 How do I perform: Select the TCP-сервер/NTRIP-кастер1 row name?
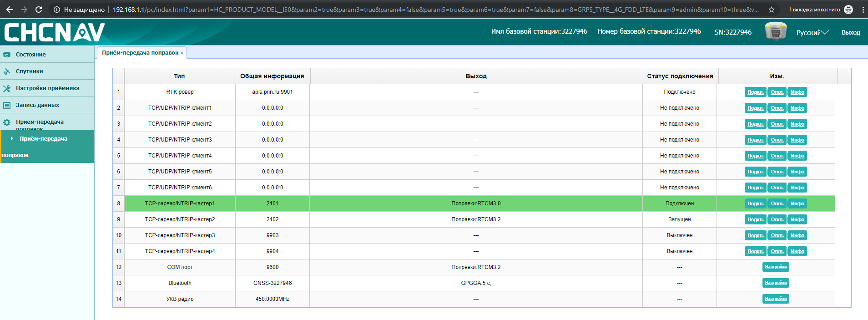[x=180, y=203]
